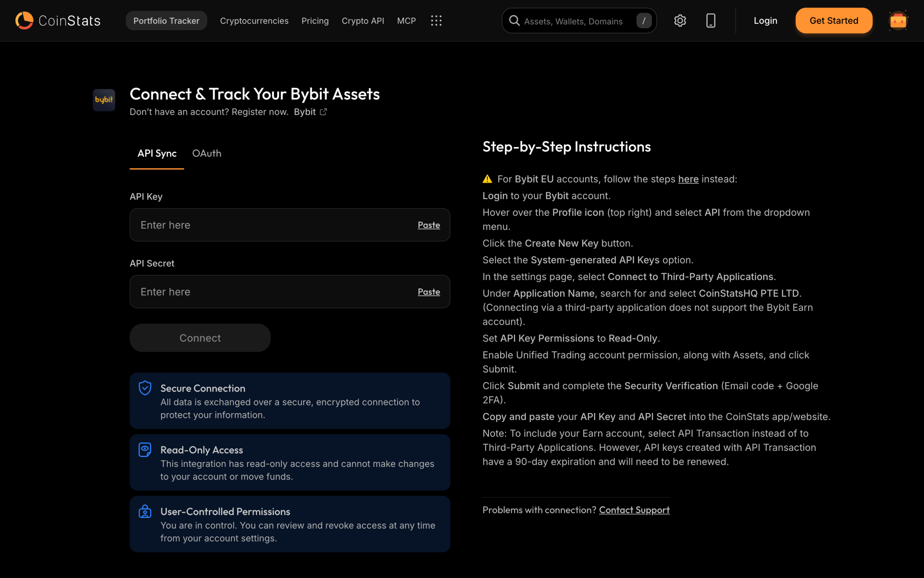Click the CoinStats logo
This screenshot has height=578, width=924.
[58, 21]
